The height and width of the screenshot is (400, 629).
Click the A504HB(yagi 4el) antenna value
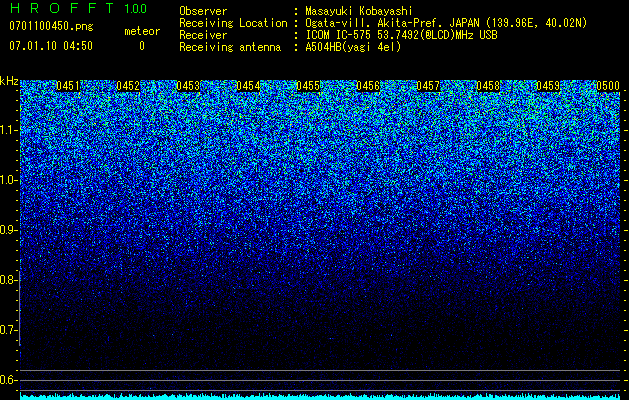click(353, 47)
